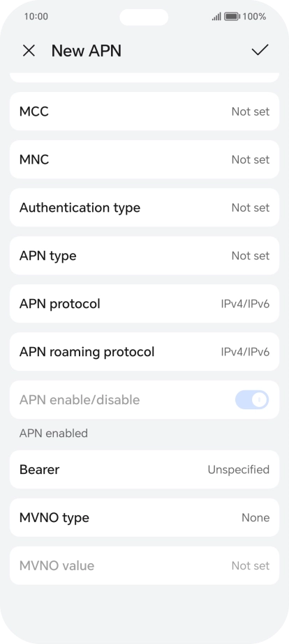This screenshot has height=644, width=289.
Task: Tap the 'Not set' value beside MCC
Action: point(251,112)
